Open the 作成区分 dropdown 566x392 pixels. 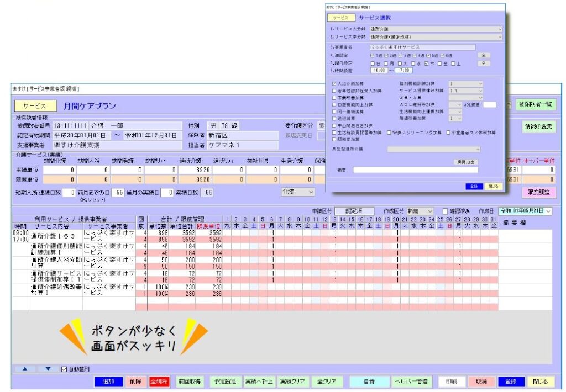coord(431,211)
